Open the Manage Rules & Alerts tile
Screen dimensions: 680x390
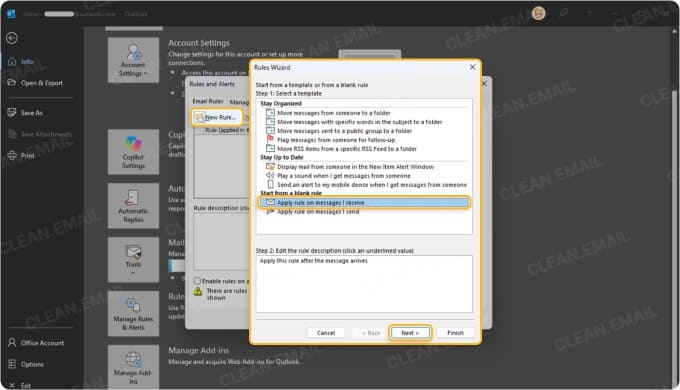(x=133, y=313)
